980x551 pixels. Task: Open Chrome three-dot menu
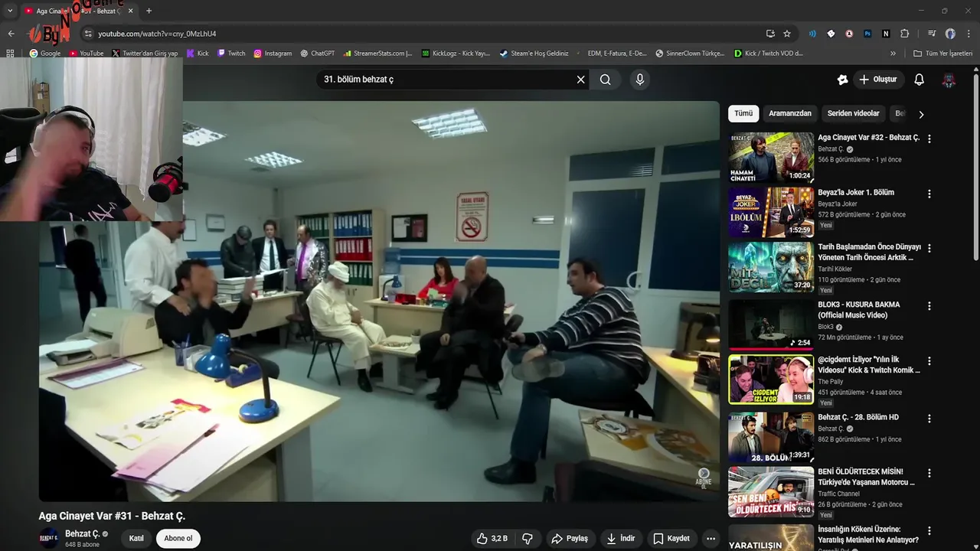click(968, 34)
